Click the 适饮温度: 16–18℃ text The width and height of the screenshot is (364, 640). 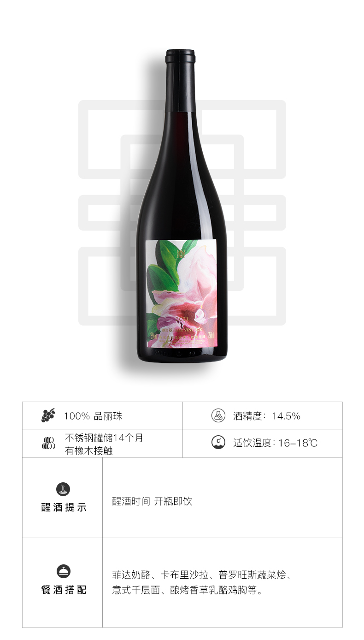click(x=276, y=443)
